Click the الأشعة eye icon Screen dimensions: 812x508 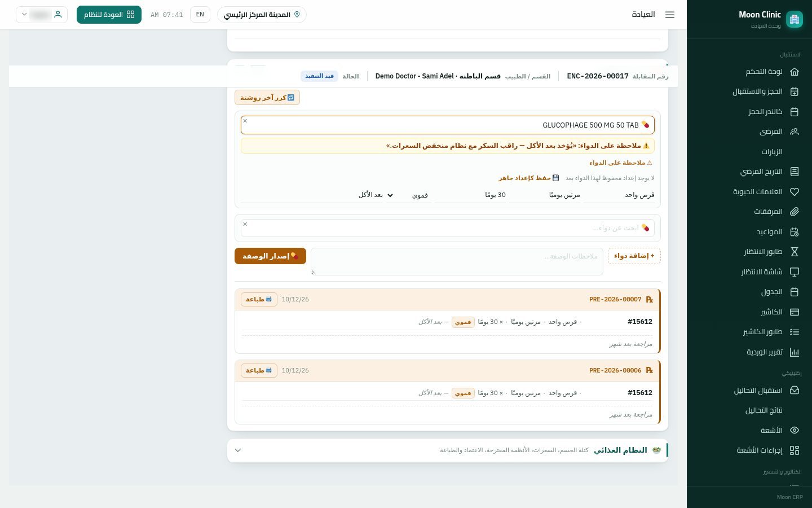pyautogui.click(x=795, y=431)
